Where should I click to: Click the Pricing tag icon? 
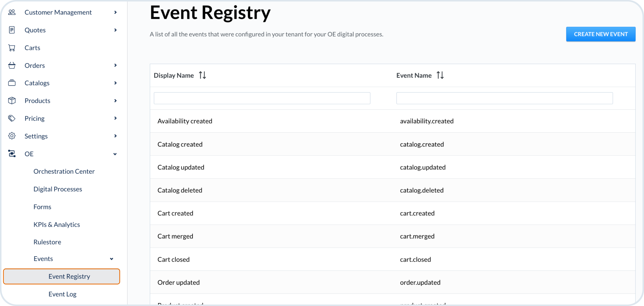pos(12,118)
